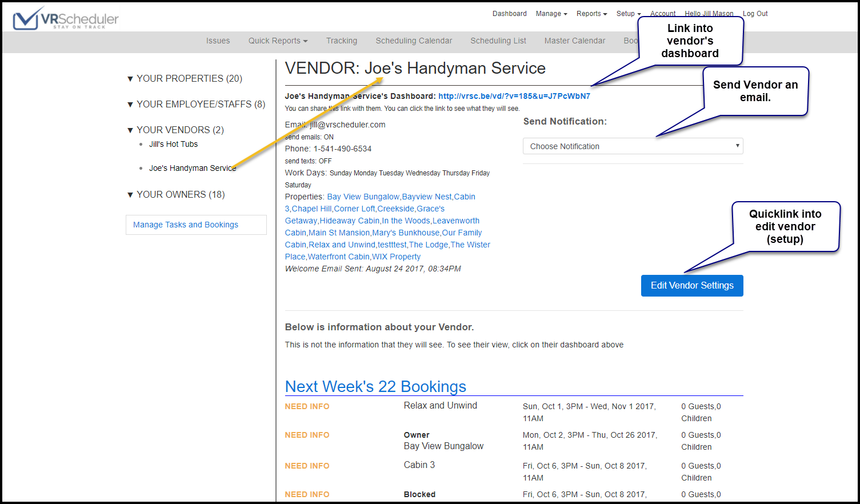Click the Welcome Email Sent date text

tap(373, 269)
